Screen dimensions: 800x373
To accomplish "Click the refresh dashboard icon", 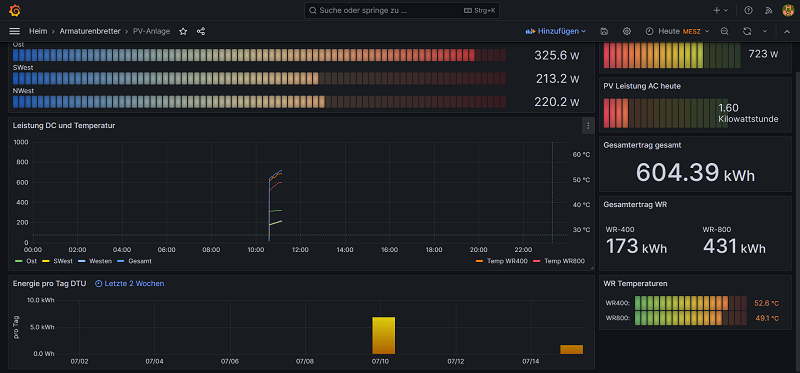I will (747, 31).
